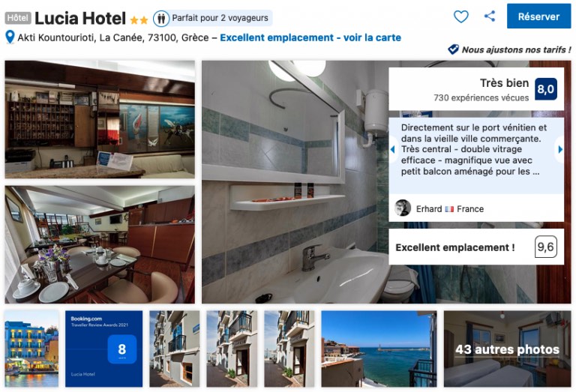The height and width of the screenshot is (392, 576).
Task: Open 'Excellent emplacement - voir la carte' link
Action: tap(310, 37)
